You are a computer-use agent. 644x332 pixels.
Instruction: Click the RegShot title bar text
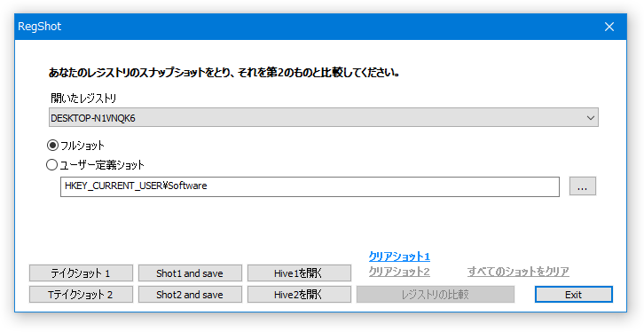click(x=39, y=27)
